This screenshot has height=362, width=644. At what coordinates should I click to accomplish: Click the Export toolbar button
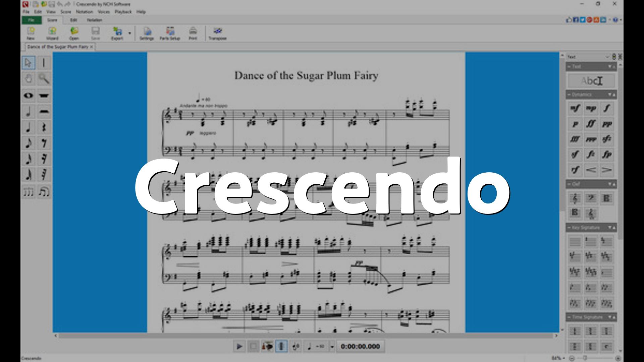tap(117, 34)
